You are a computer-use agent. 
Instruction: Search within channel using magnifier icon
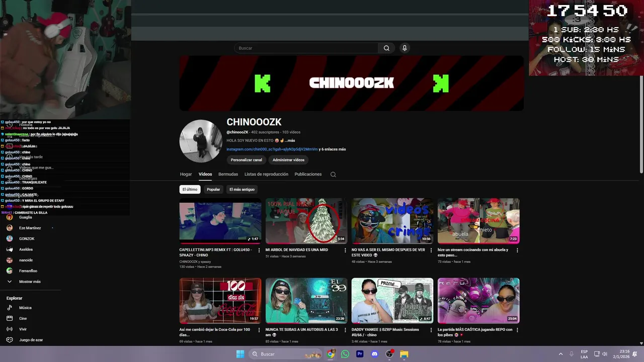333,174
